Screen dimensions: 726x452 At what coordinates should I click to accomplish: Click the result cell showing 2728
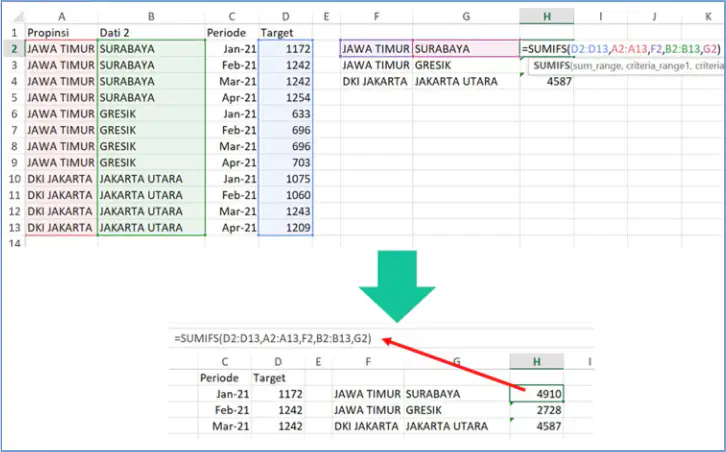point(537,410)
